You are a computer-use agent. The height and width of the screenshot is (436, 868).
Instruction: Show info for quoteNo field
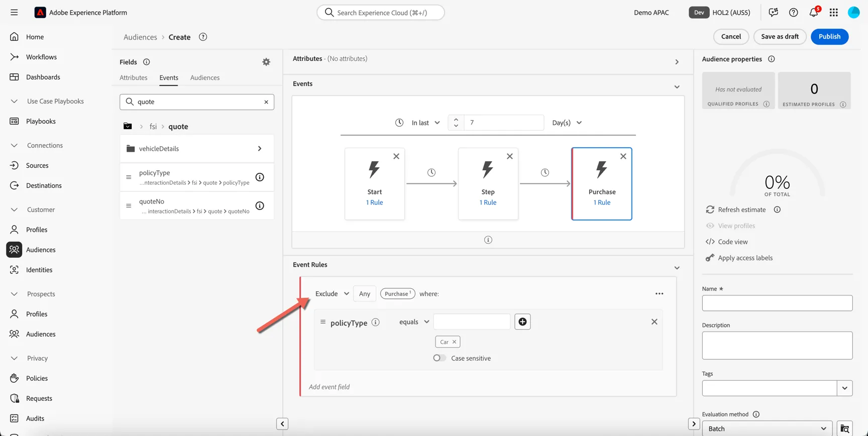click(260, 205)
